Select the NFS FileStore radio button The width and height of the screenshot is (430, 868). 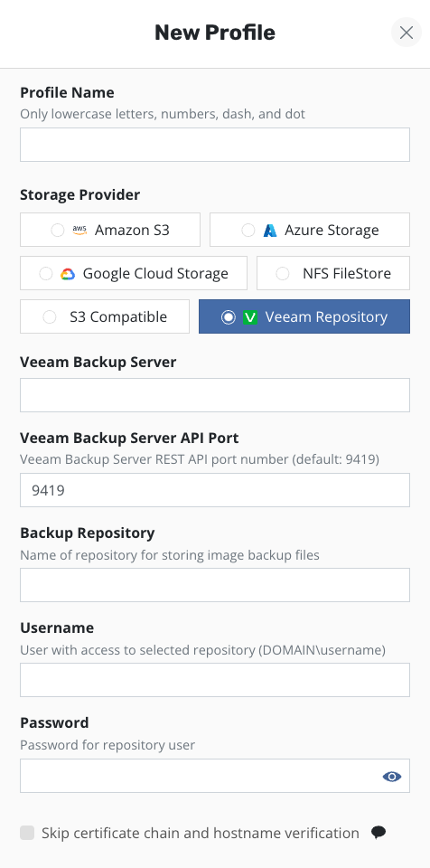click(283, 273)
